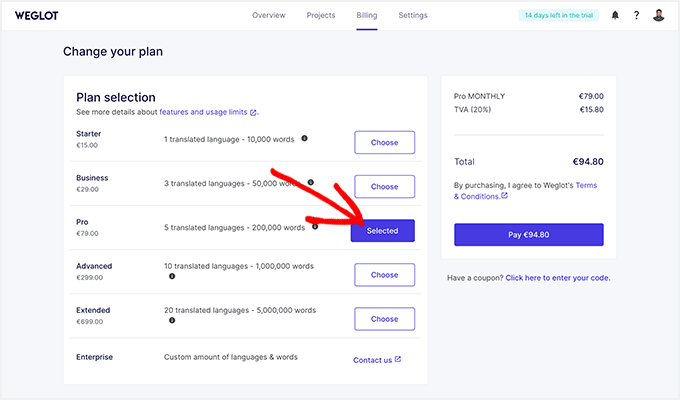
Task: Click the Starter plan info icon
Action: pyautogui.click(x=304, y=138)
